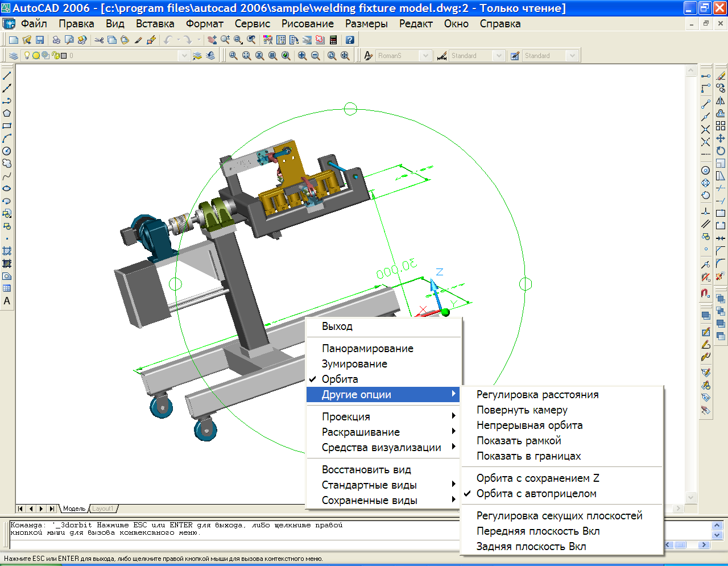Expand the Стандартные виды submenu
The height and width of the screenshot is (566, 728).
click(383, 485)
